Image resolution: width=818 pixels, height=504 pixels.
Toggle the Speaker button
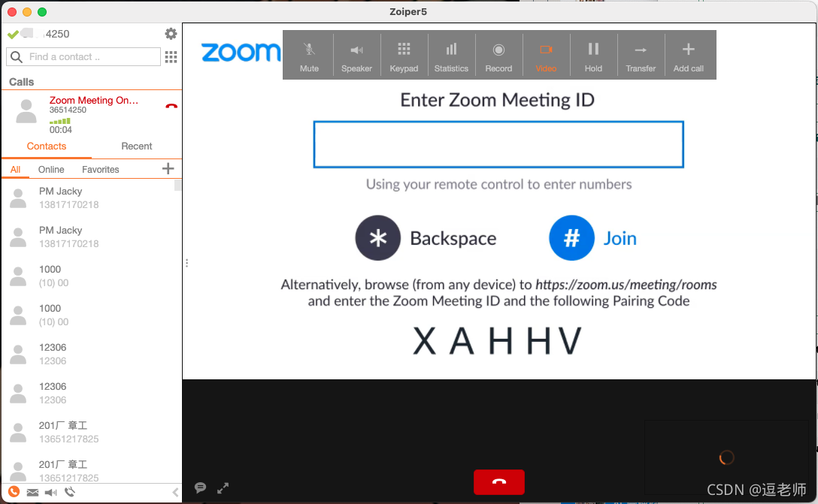(x=356, y=56)
